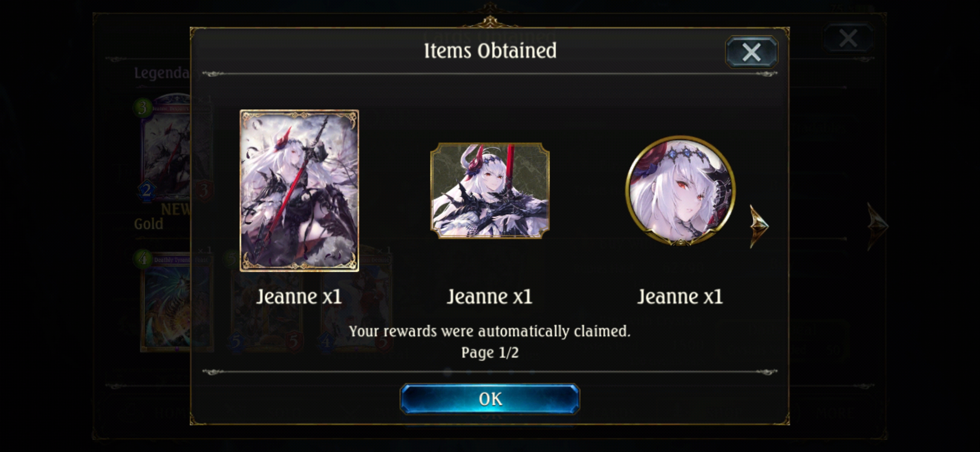Click the first Jeanne x1 label
This screenshot has width=980, height=452.
point(299,297)
